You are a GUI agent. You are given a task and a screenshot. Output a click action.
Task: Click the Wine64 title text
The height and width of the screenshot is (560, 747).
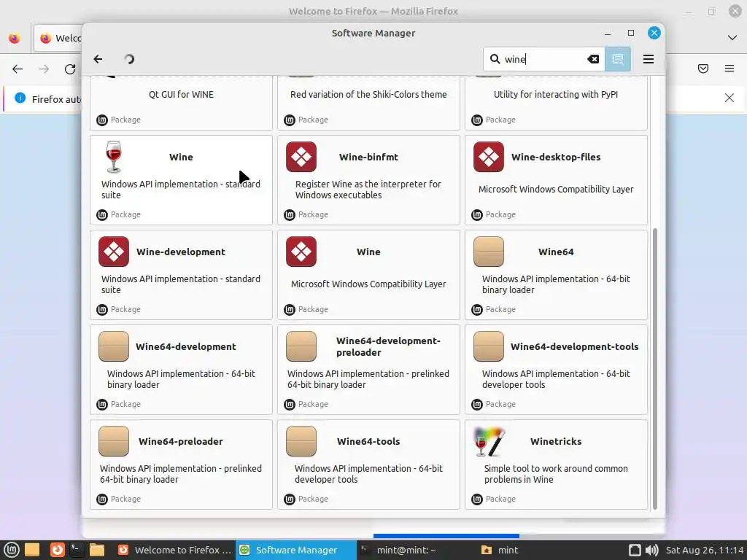point(556,252)
